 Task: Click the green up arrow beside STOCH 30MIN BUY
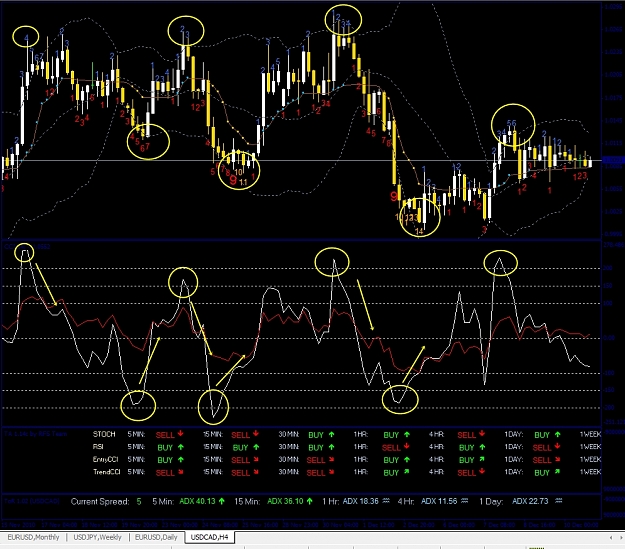click(x=331, y=435)
